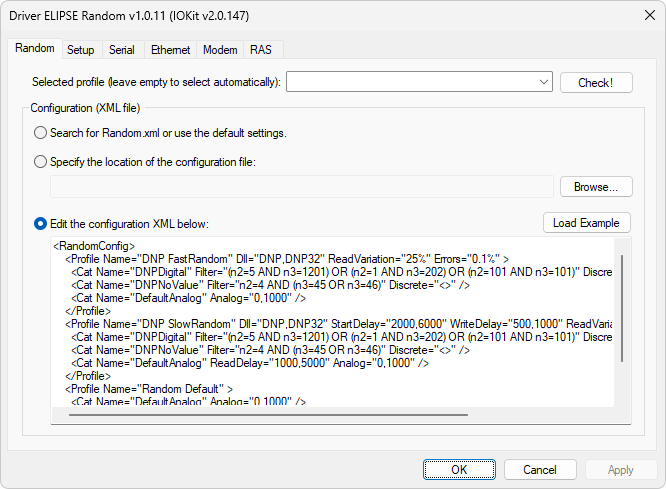The image size is (666, 489).
Task: Click the horizontal scrollbar of XML editor
Action: 268,415
